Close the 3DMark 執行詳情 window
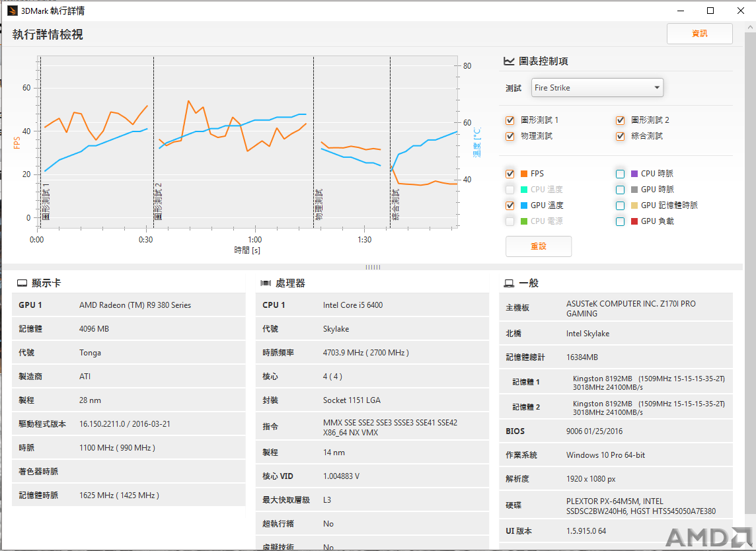Screen dimensions: 756x551 741,11
